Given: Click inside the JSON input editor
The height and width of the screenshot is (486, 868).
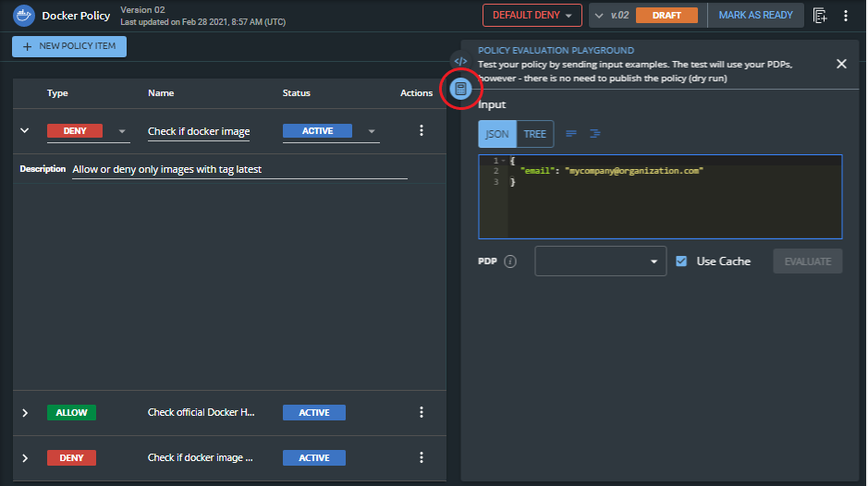Looking at the screenshot, I should tap(660, 197).
